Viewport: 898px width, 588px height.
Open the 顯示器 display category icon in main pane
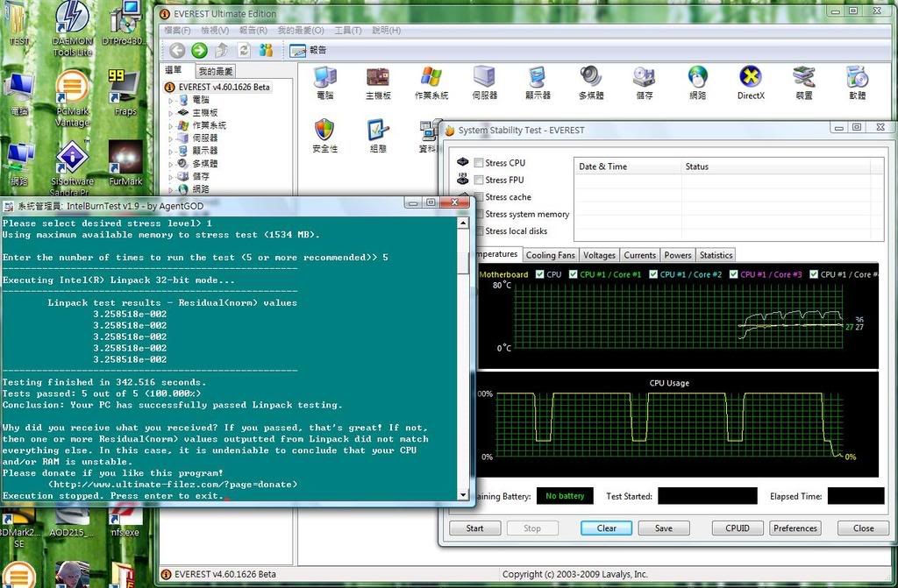[538, 83]
